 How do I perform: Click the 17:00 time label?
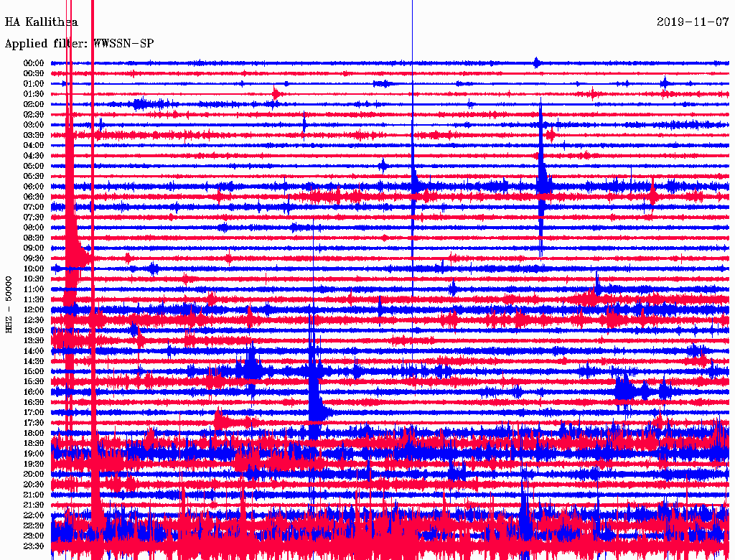34,412
